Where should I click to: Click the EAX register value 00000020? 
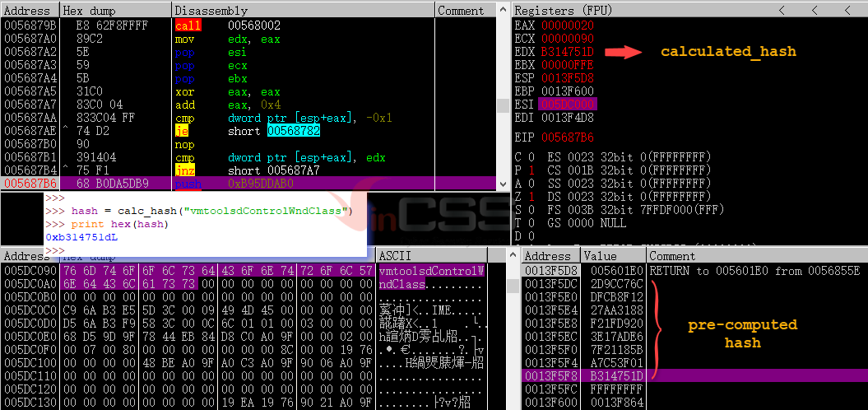click(x=568, y=26)
